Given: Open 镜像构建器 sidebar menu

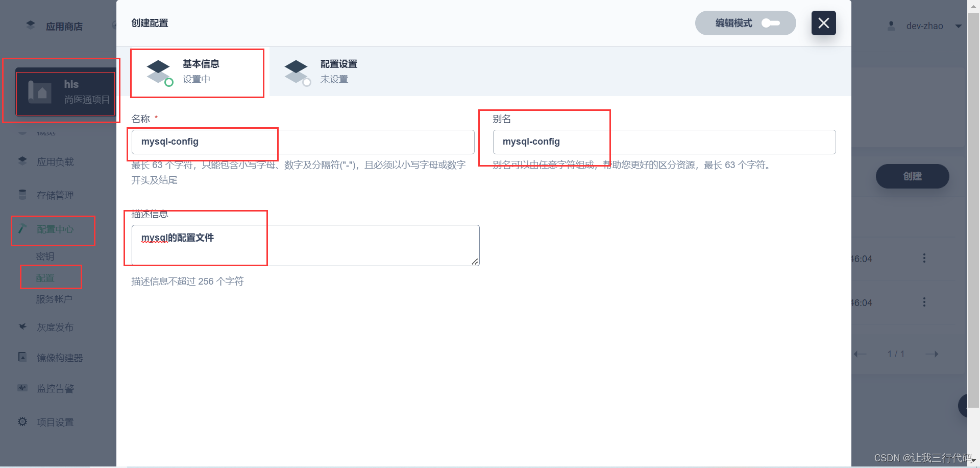Looking at the screenshot, I should click(x=60, y=358).
